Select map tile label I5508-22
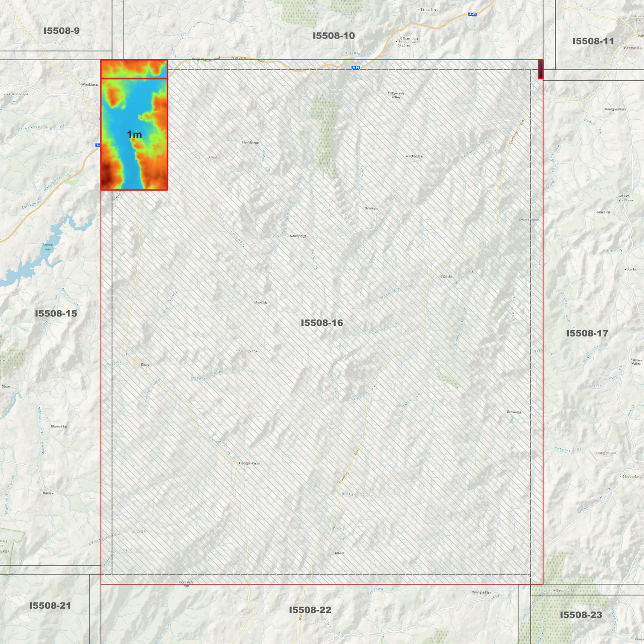Image resolution: width=644 pixels, height=644 pixels. 310,610
